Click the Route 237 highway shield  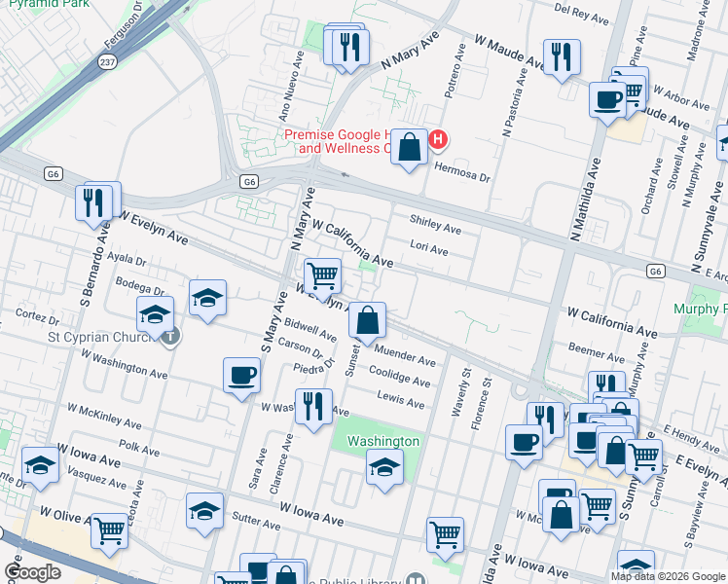click(x=107, y=61)
